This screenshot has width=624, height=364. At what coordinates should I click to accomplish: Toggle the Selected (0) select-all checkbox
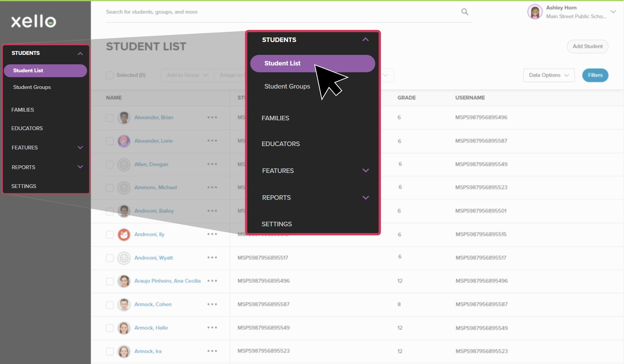point(110,75)
